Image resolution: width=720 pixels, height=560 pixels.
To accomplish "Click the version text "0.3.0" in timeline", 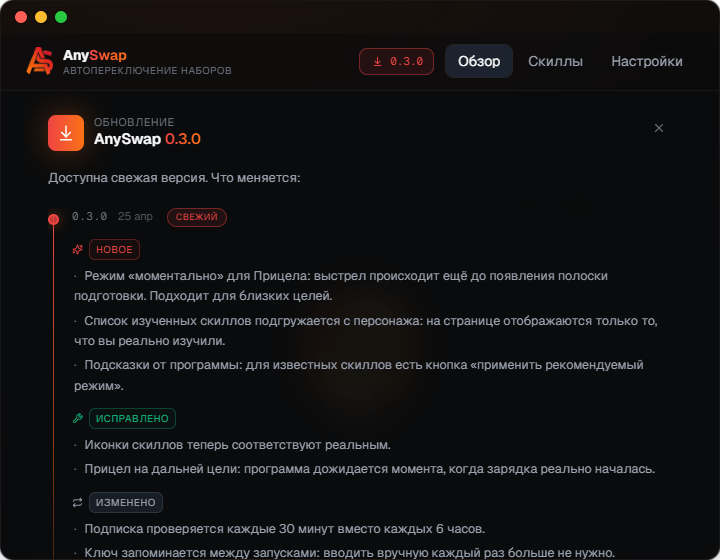I will point(90,216).
